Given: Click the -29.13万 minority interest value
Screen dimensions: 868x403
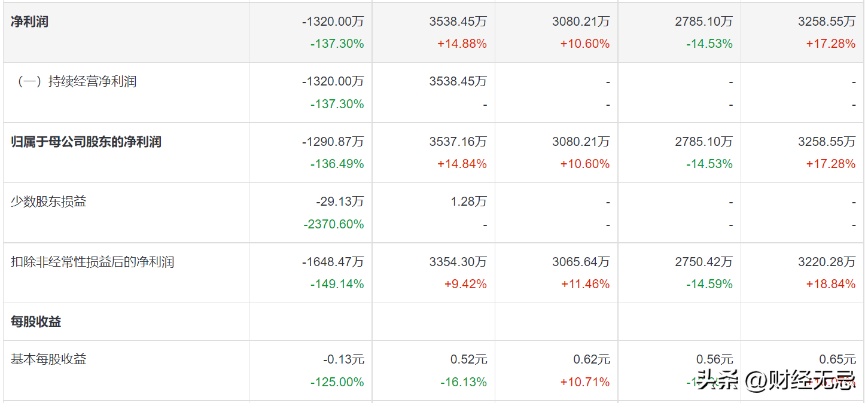Looking at the screenshot, I should (340, 202).
